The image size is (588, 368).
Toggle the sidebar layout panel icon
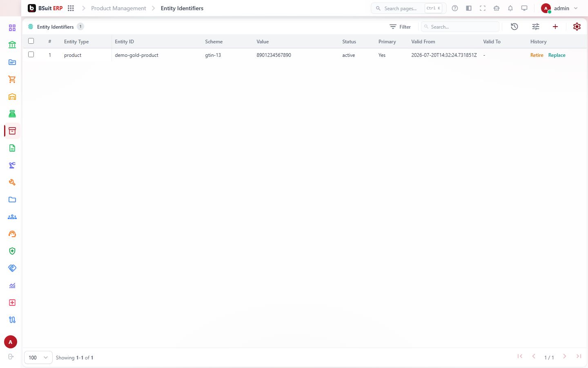[469, 8]
